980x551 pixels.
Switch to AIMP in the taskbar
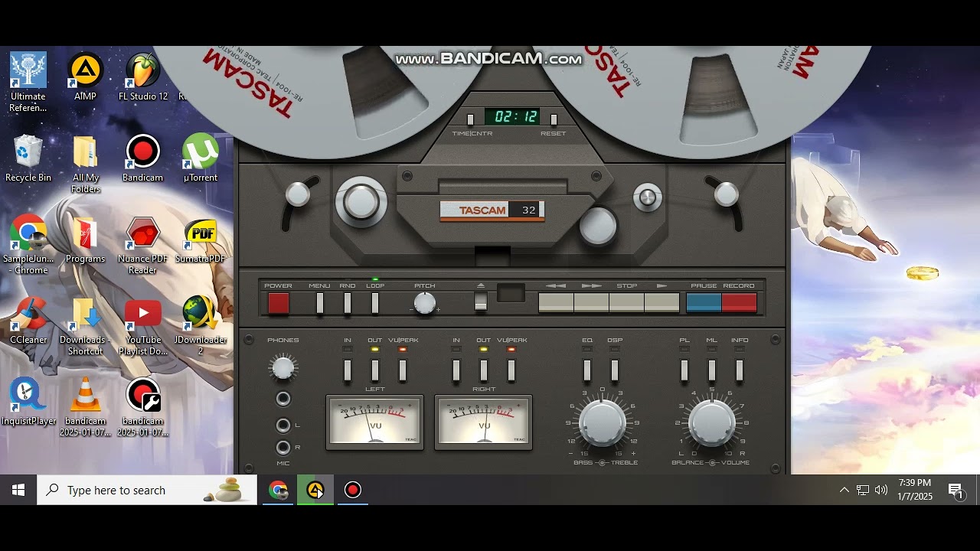(x=315, y=490)
